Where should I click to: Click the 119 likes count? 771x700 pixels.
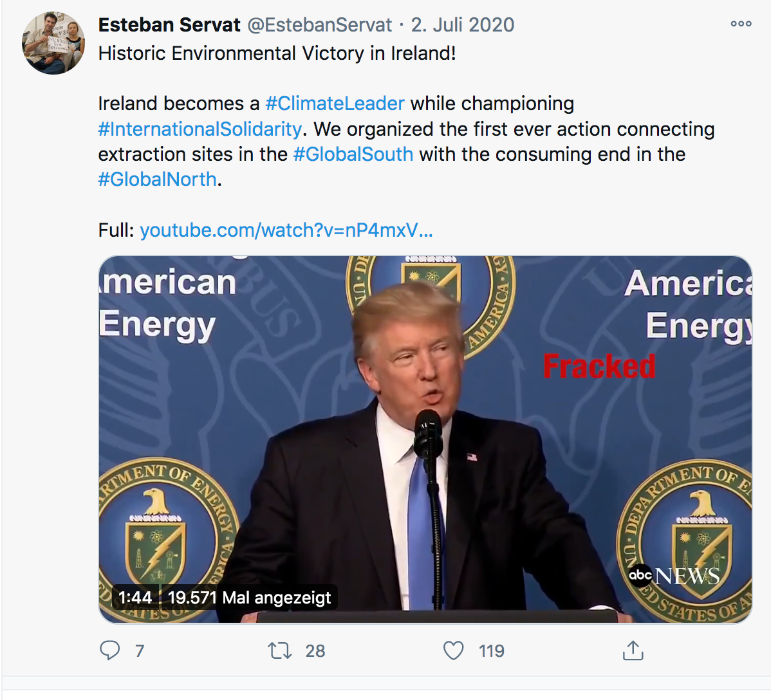[492, 651]
